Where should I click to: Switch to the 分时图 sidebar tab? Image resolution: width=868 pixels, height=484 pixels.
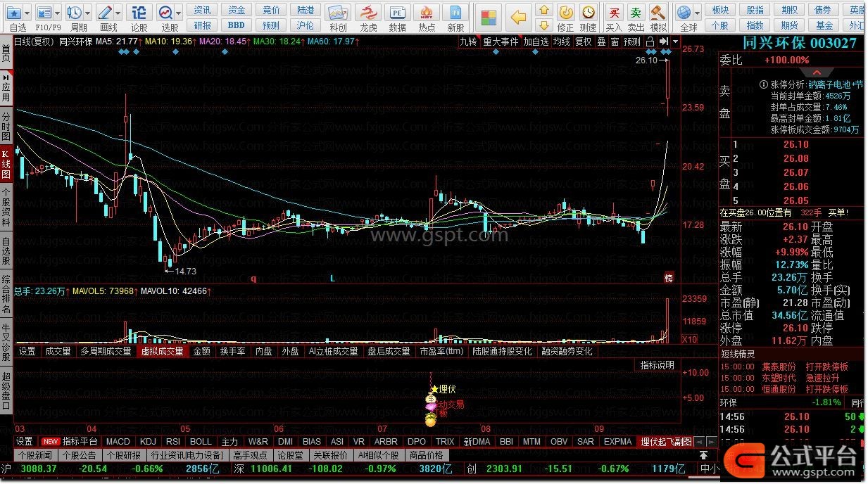point(6,126)
